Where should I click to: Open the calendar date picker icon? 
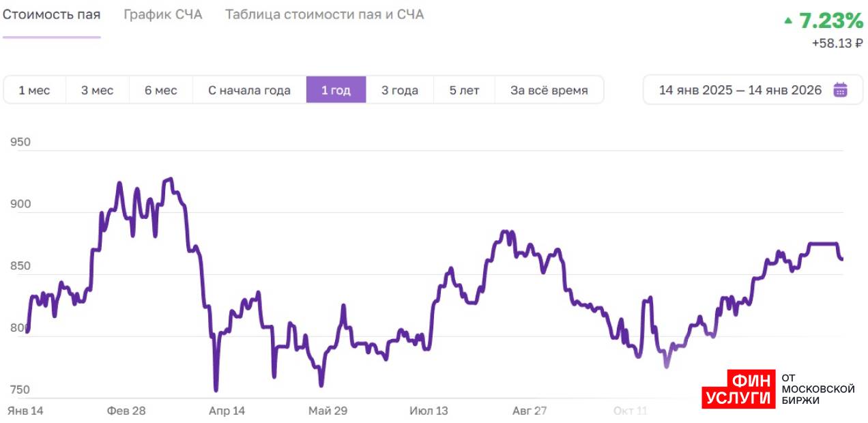click(840, 90)
